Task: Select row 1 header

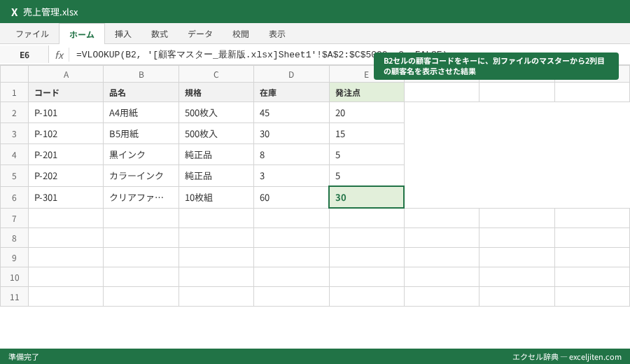Action: 14,93
